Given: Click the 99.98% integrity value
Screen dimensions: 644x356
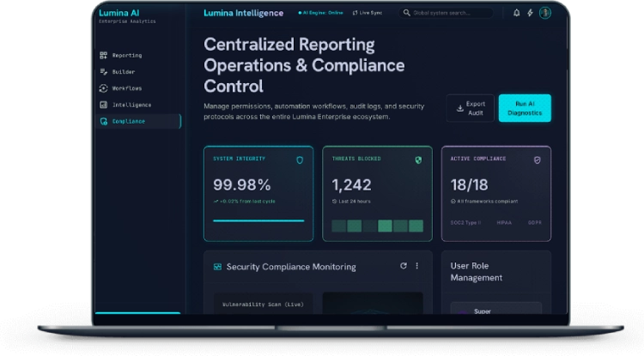Looking at the screenshot, I should coord(242,185).
